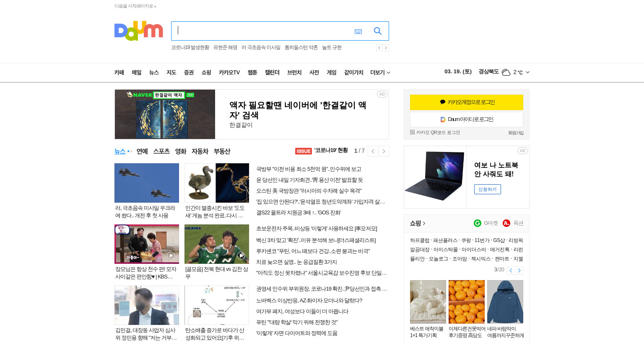Click the 한결같이 액자 banner ad title
The image size is (644, 345).
point(298,110)
